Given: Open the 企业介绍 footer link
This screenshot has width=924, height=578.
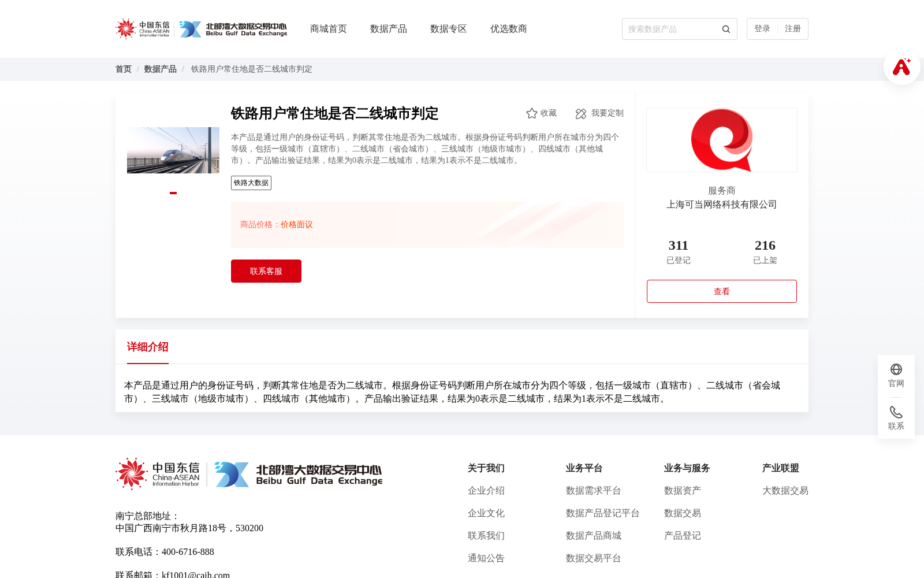Looking at the screenshot, I should [486, 491].
